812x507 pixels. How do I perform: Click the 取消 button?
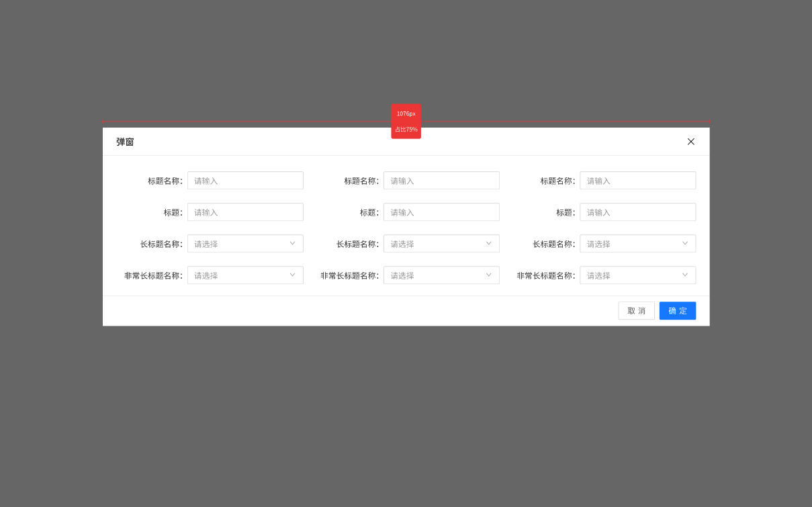click(636, 311)
